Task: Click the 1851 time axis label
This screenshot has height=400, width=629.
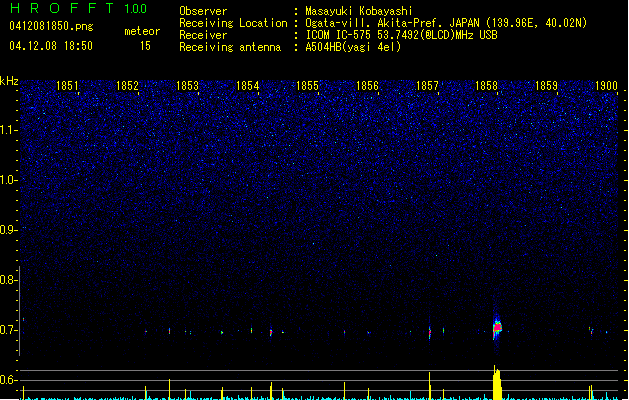Action: tap(68, 87)
